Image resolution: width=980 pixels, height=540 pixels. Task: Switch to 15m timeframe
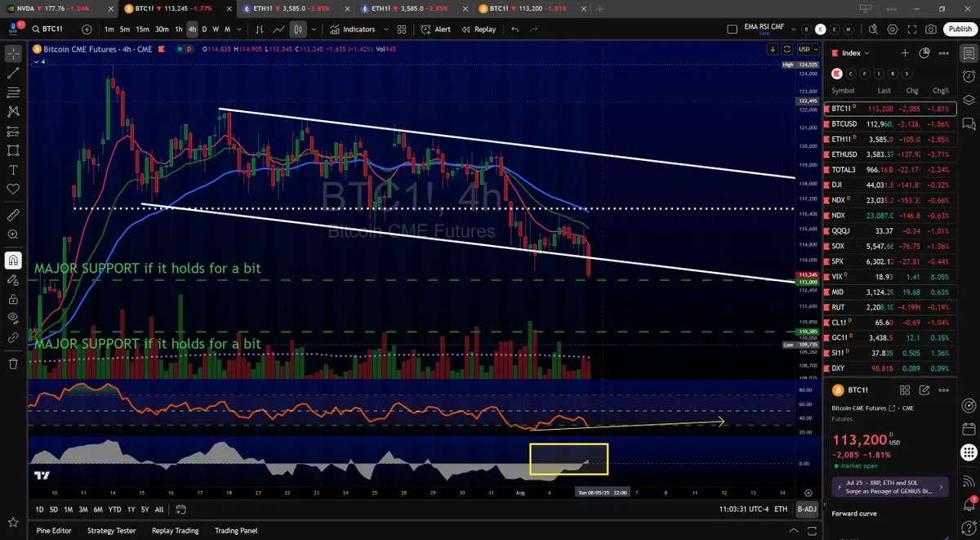coord(142,29)
